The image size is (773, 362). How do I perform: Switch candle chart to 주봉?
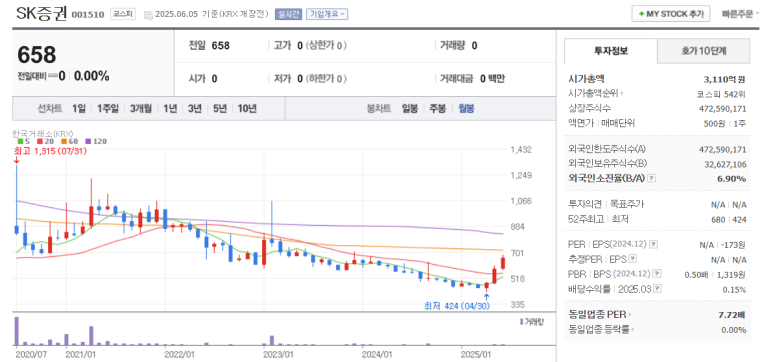(438, 109)
